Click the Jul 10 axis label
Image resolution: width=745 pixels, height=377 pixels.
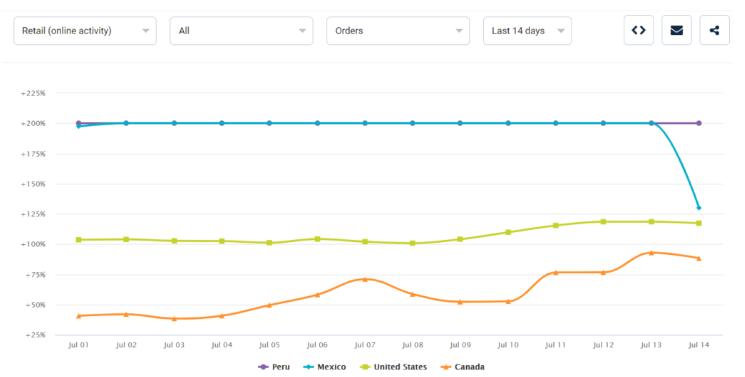click(x=508, y=345)
